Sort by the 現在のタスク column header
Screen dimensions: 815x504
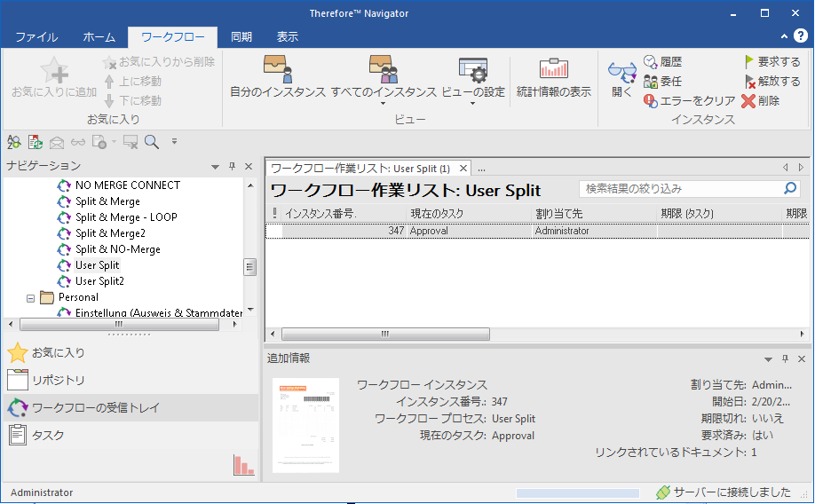point(468,214)
